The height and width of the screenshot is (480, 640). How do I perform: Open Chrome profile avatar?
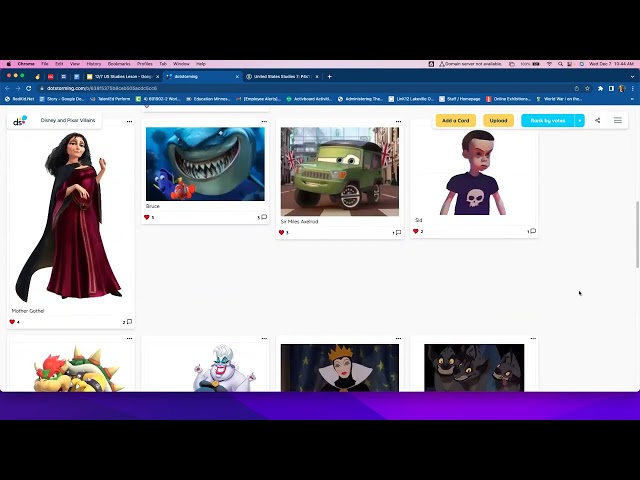622,88
